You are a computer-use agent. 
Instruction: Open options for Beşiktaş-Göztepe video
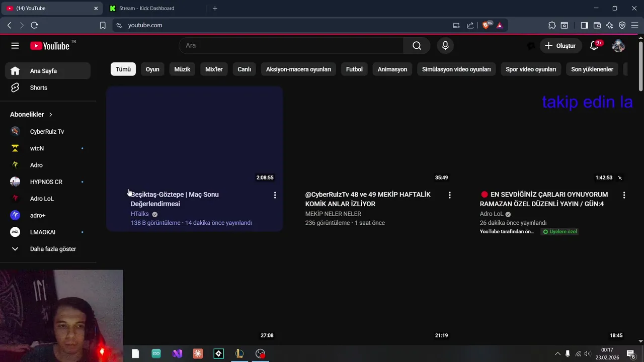275,195
